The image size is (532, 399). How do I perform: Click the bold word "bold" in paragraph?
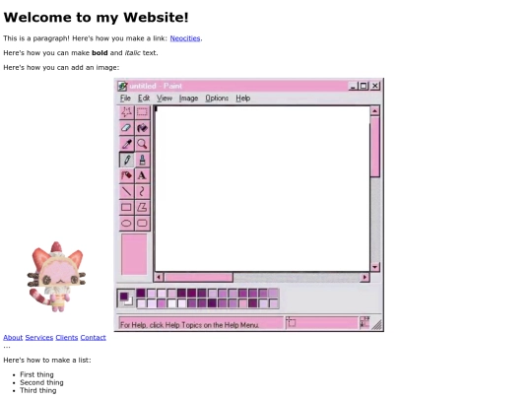click(x=100, y=53)
